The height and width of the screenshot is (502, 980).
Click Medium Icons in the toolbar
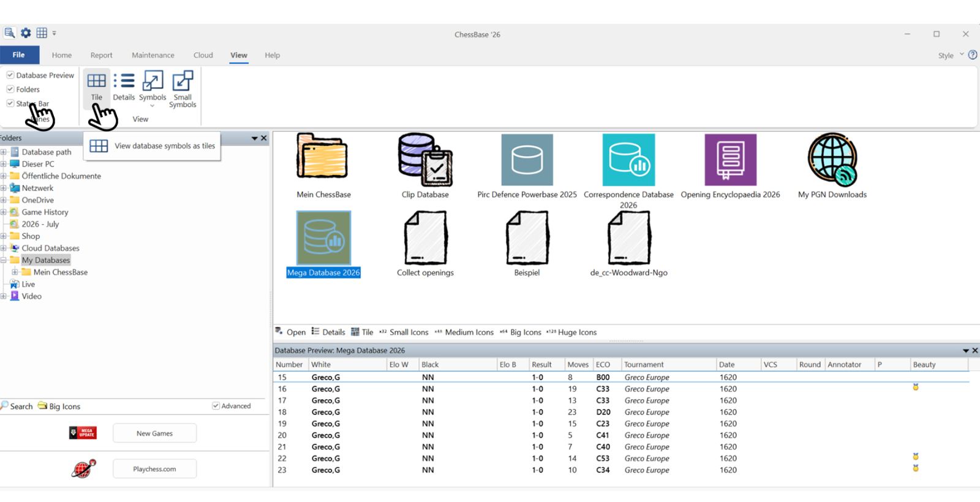(464, 332)
